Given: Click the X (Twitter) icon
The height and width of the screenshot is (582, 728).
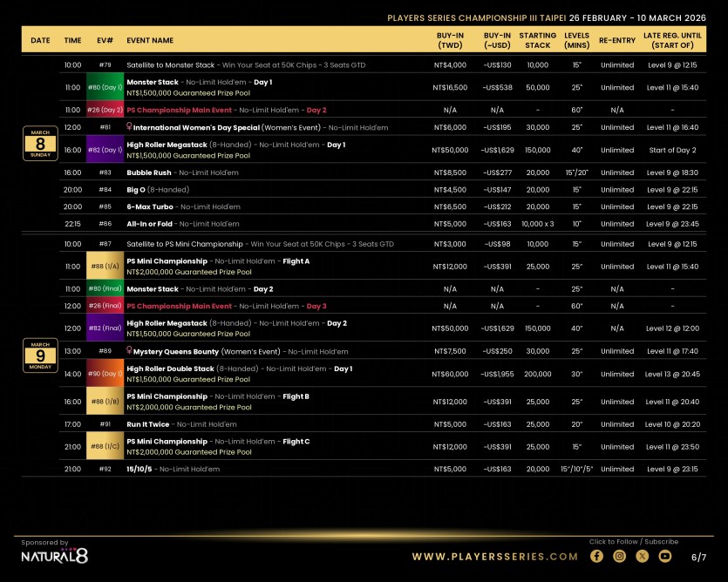Looking at the screenshot, I should tap(643, 556).
